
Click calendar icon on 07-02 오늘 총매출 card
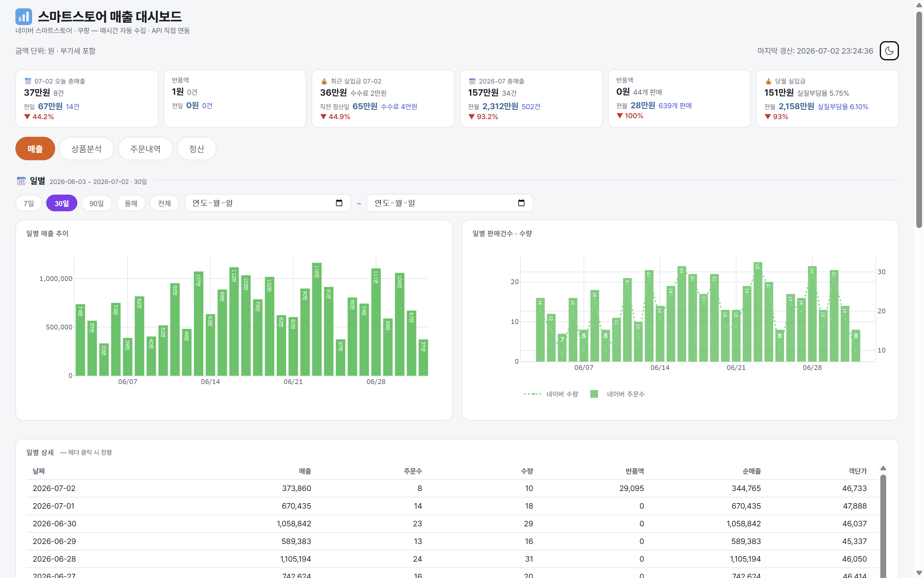(x=28, y=81)
